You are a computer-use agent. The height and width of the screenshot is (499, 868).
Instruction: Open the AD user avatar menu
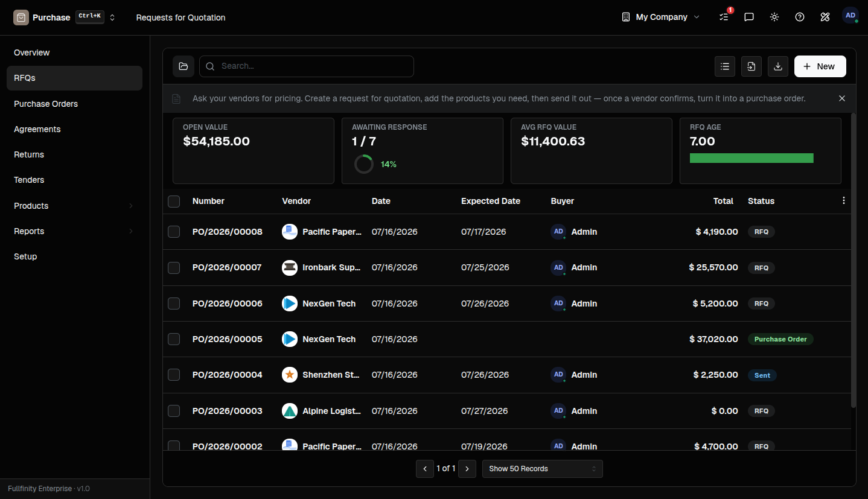850,16
